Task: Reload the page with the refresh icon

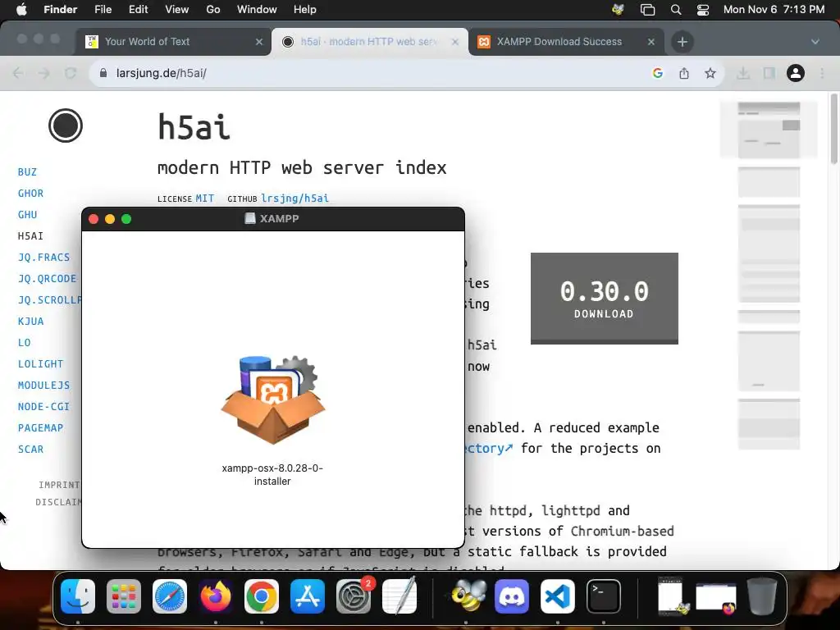Action: tap(71, 73)
